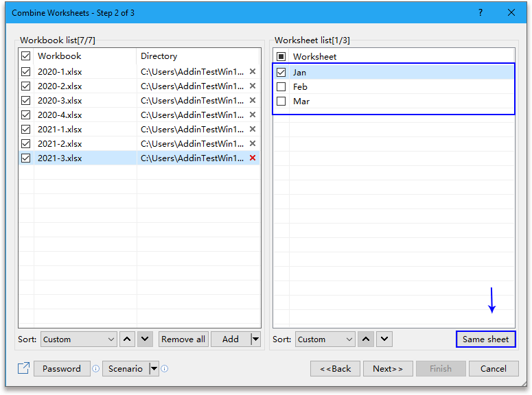Check the Feb worksheet
Screen dimensions: 532x395
(x=281, y=87)
